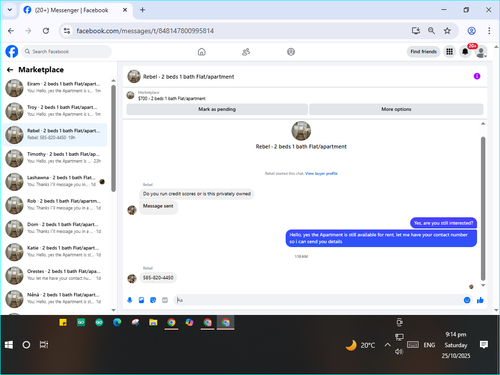Focus the message input field
This screenshot has height=375, width=500.
click(x=318, y=300)
